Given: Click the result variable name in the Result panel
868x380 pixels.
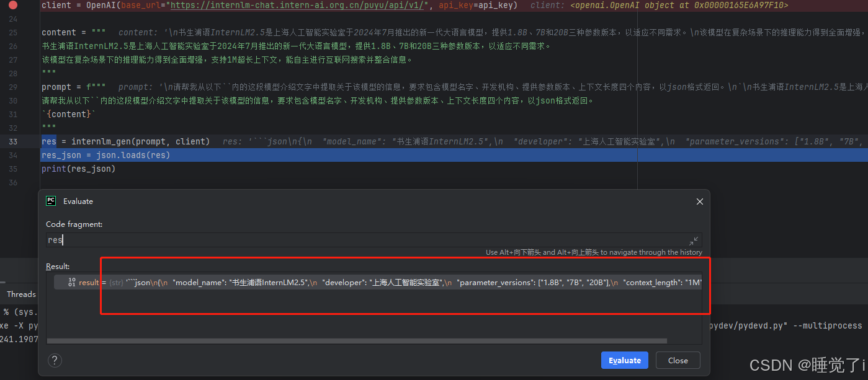Looking at the screenshot, I should (89, 282).
